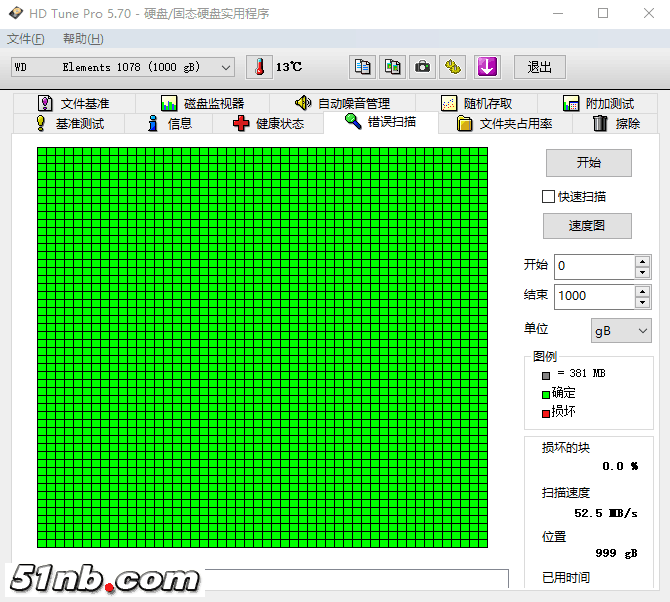
Task: Click the gray 381 MB legend square
Action: click(546, 376)
